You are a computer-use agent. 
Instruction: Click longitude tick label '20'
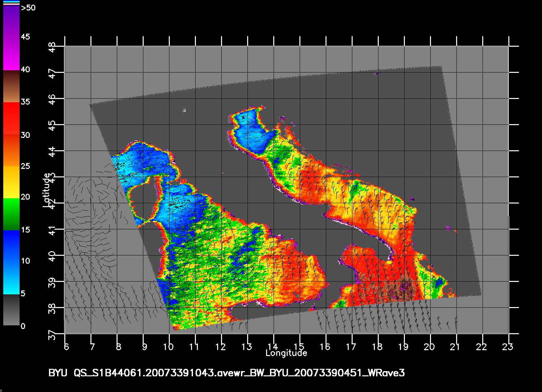pos(429,347)
